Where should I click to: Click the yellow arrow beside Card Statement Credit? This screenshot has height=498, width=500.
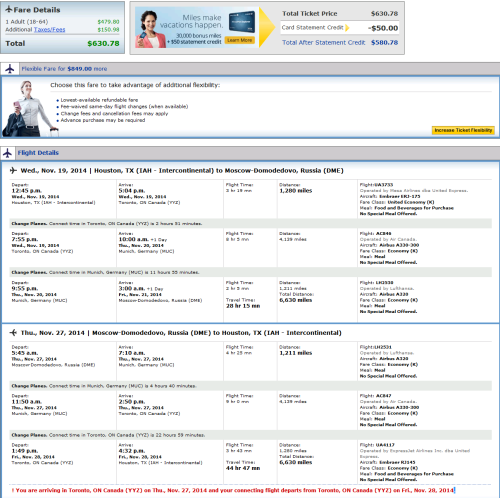(347, 28)
